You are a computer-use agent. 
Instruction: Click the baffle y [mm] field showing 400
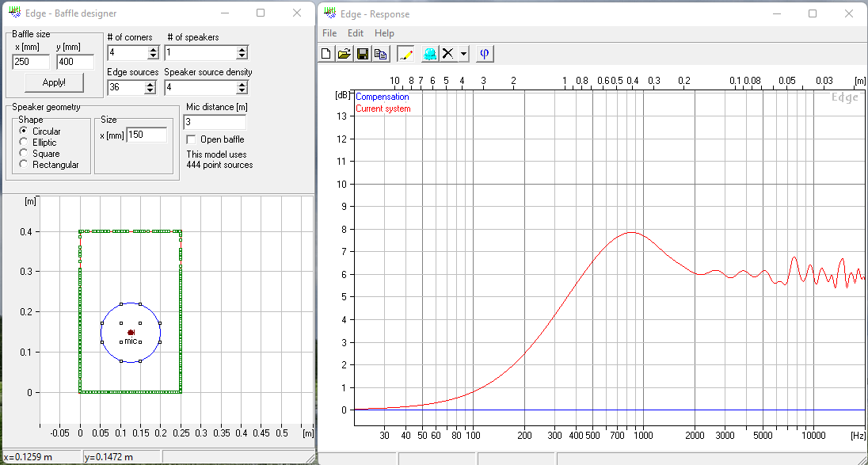click(75, 62)
